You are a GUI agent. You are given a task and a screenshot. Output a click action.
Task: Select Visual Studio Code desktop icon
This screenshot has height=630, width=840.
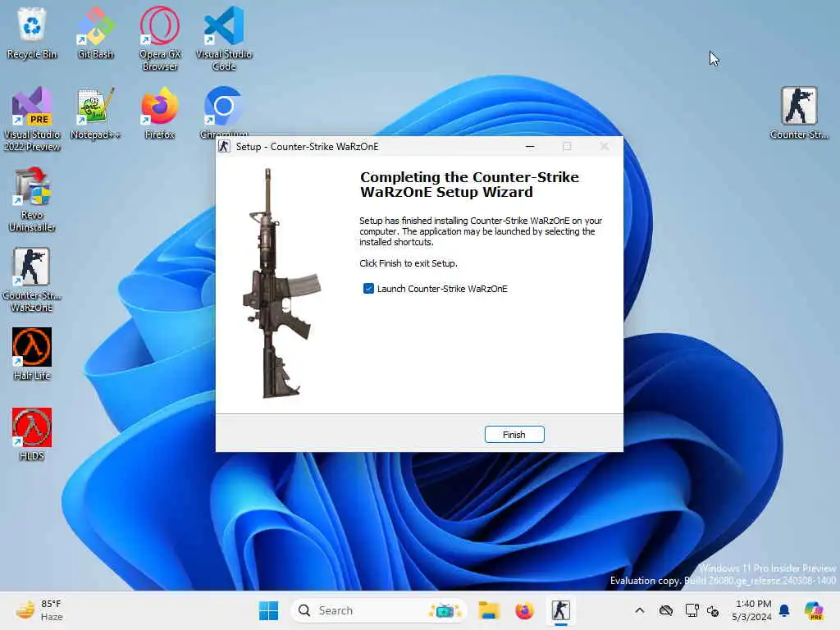click(x=224, y=39)
